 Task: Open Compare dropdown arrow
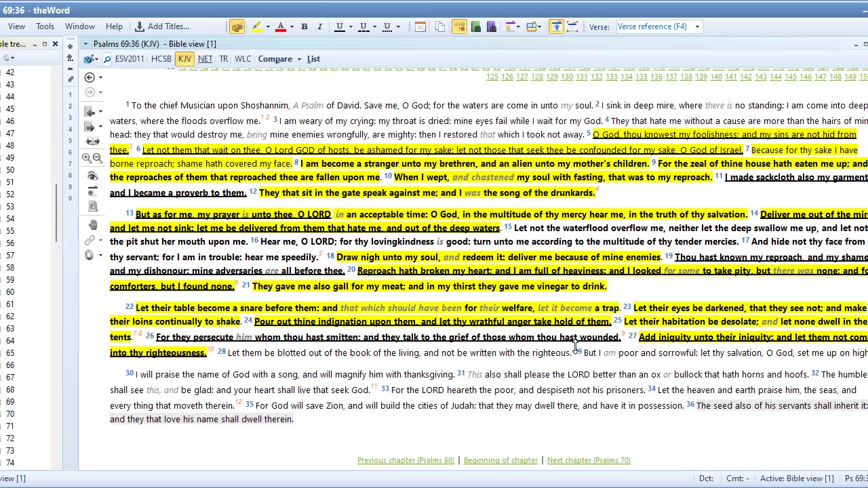[299, 59]
